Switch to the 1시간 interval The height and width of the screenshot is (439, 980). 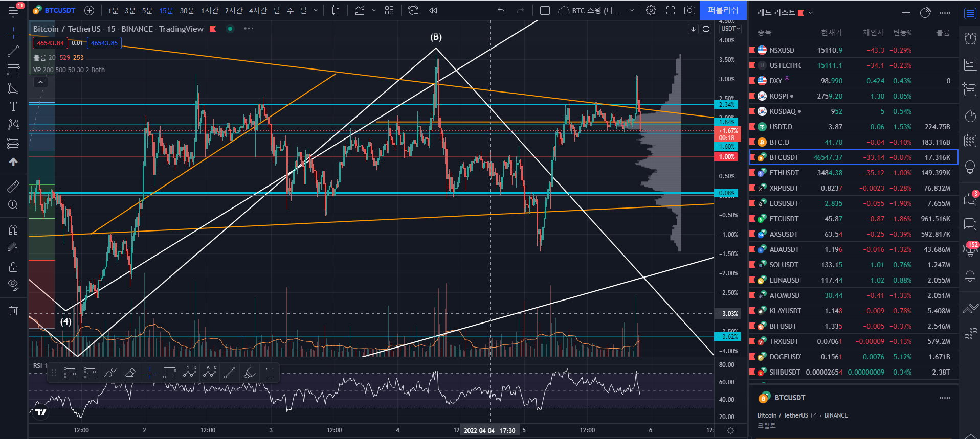(x=210, y=10)
